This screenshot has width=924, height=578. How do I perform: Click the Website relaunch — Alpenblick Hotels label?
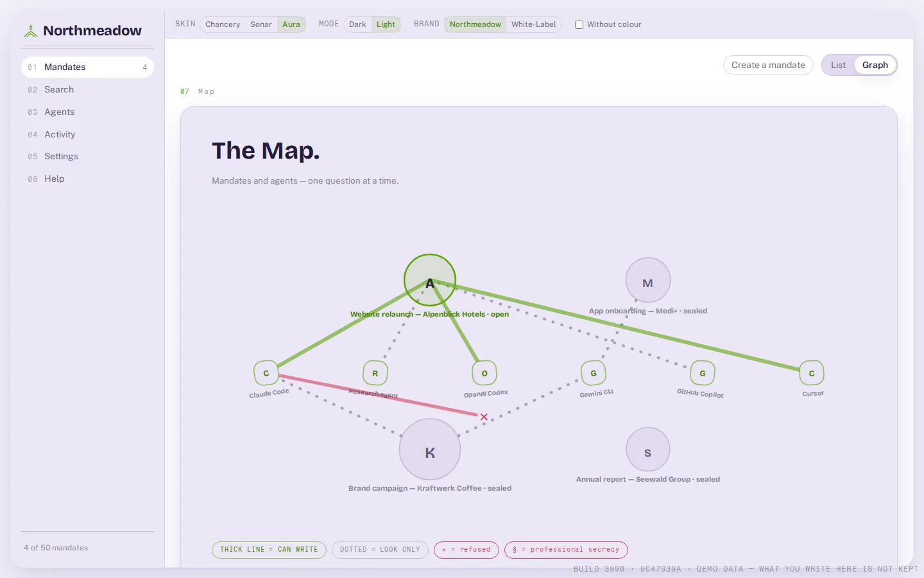click(429, 314)
